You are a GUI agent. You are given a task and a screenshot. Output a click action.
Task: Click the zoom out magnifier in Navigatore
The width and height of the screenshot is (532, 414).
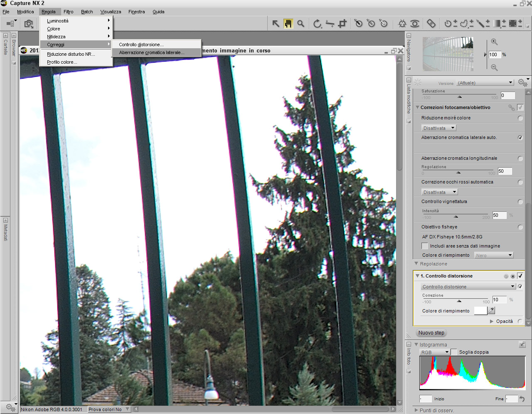(494, 67)
